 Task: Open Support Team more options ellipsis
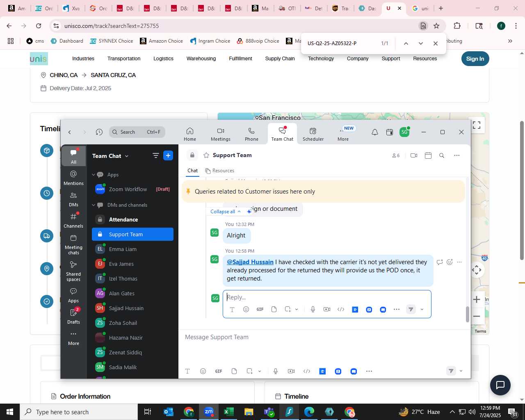pyautogui.click(x=457, y=155)
